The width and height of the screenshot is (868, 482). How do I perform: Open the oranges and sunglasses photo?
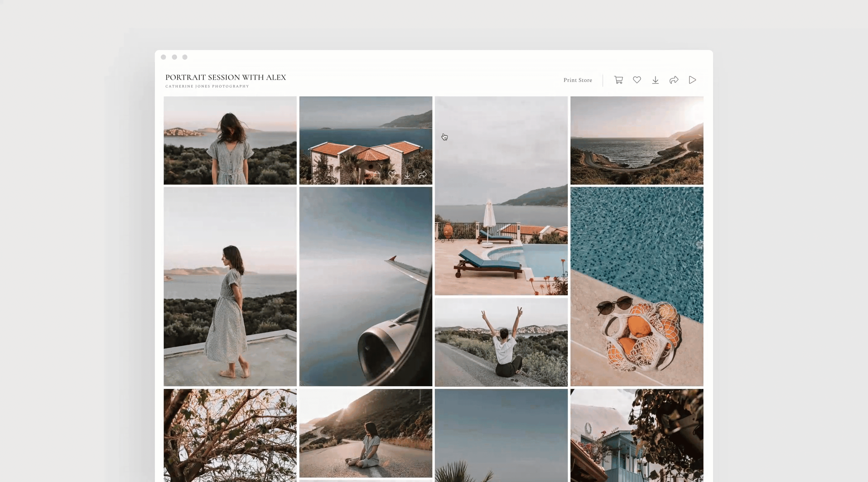pos(637,286)
